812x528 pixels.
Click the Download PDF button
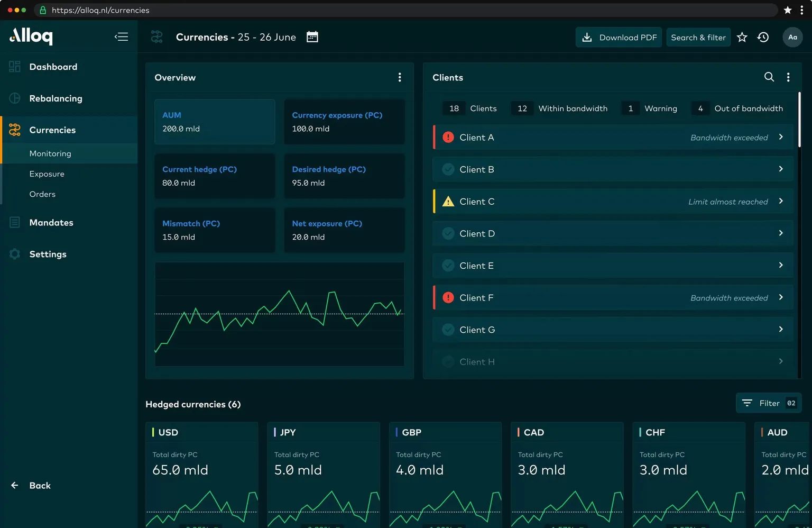(x=619, y=38)
